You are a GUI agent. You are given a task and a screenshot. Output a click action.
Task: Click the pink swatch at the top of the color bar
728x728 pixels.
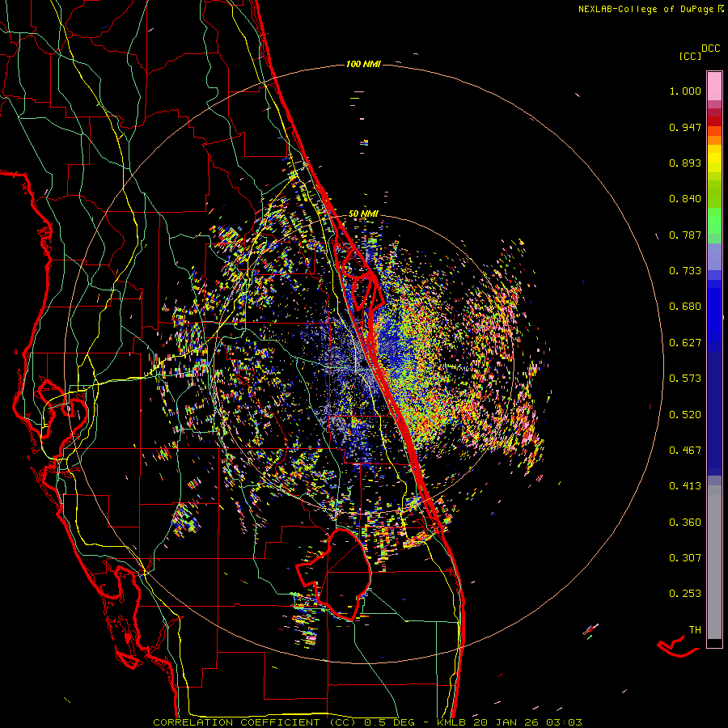(714, 87)
